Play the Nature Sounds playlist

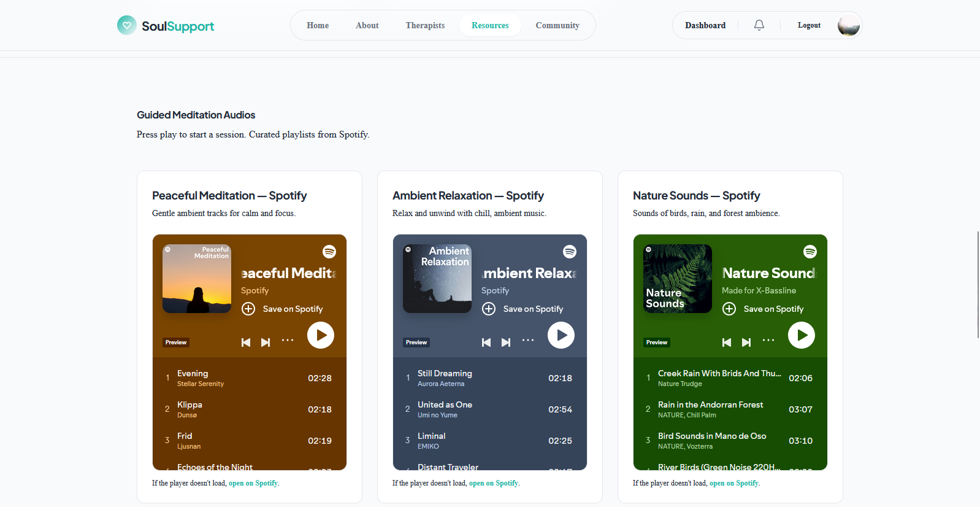802,335
